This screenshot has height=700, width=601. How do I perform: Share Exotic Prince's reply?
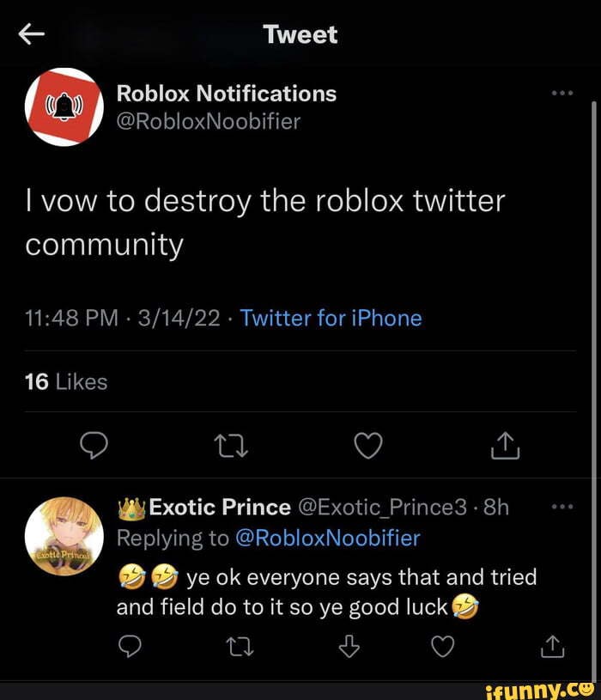point(552,646)
